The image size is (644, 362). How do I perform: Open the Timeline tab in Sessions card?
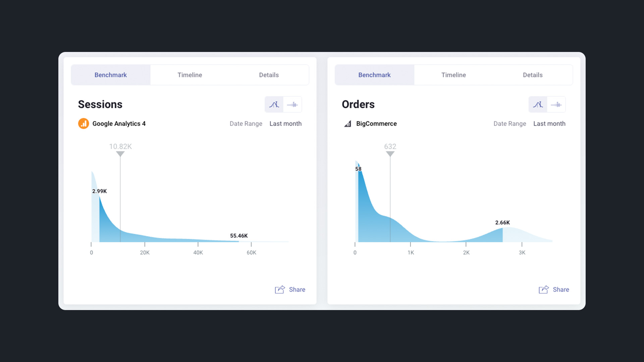pyautogui.click(x=190, y=75)
